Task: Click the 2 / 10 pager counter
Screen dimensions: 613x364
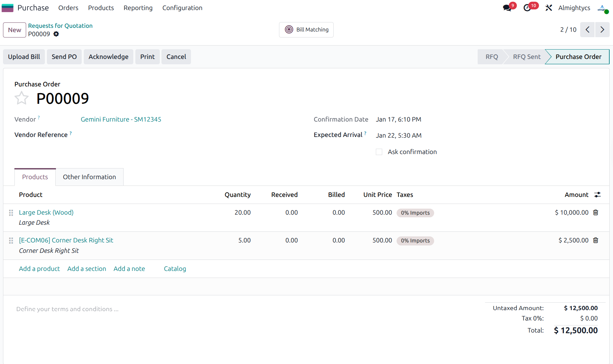Action: pyautogui.click(x=568, y=29)
